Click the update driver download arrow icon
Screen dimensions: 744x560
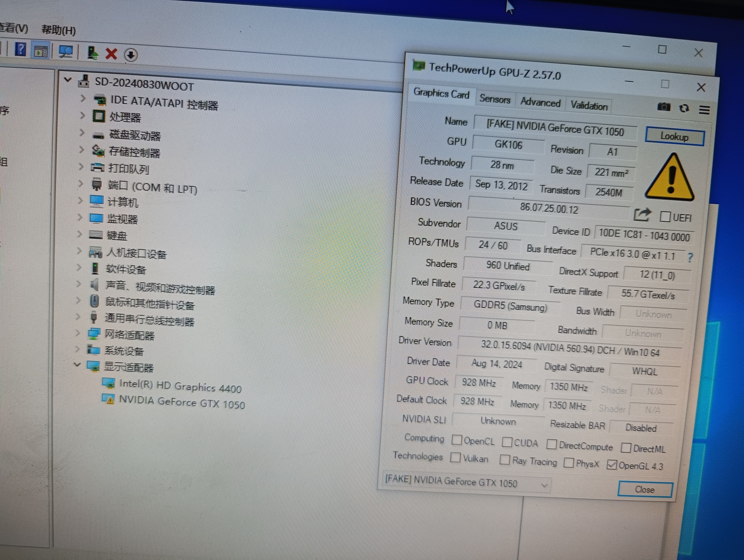click(131, 55)
